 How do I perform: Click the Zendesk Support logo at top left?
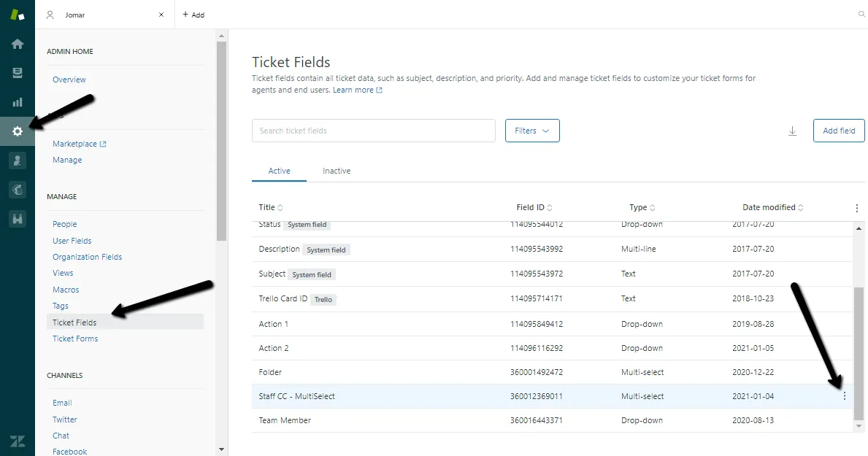(x=18, y=15)
